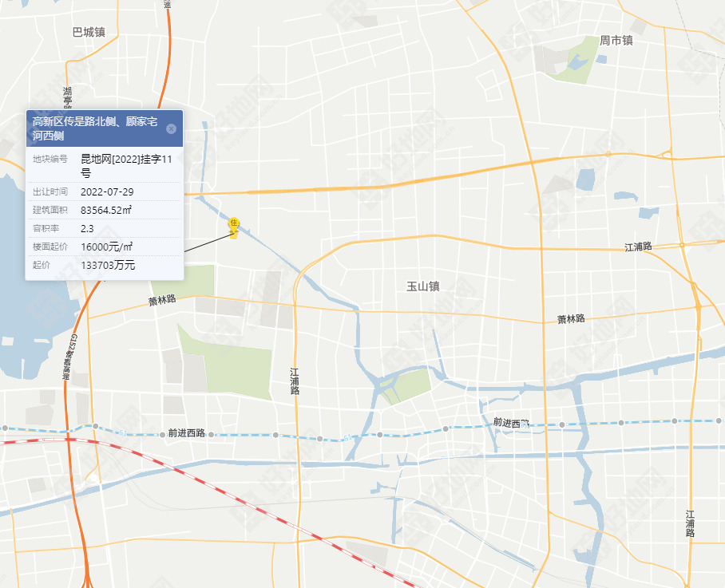Image resolution: width=725 pixels, height=588 pixels.
Task: Select the 出让时间 value 2022-07-29
Action: tap(107, 191)
